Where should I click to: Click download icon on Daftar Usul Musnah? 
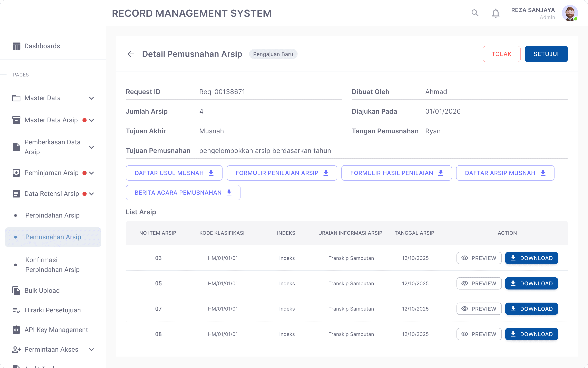[x=211, y=173]
